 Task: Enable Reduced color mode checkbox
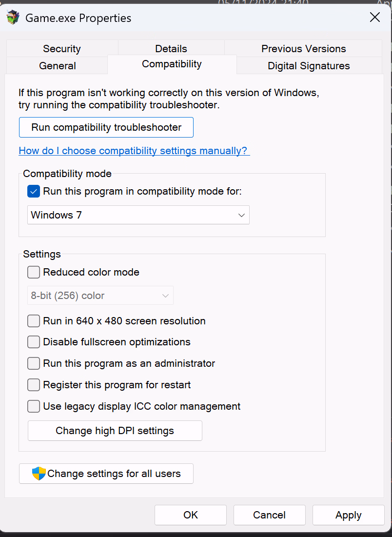pos(34,272)
